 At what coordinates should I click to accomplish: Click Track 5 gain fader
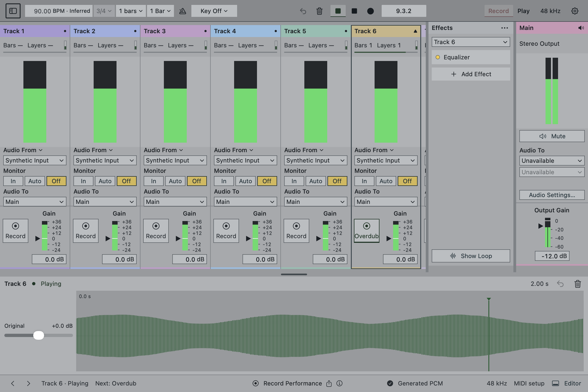coord(325,236)
